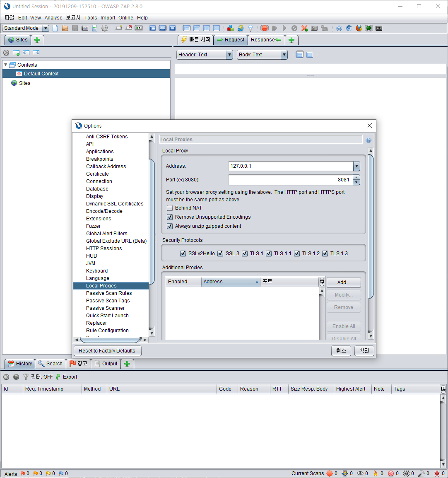Collapse the Contexts tree node
This screenshot has height=478, width=448.
(x=5, y=65)
